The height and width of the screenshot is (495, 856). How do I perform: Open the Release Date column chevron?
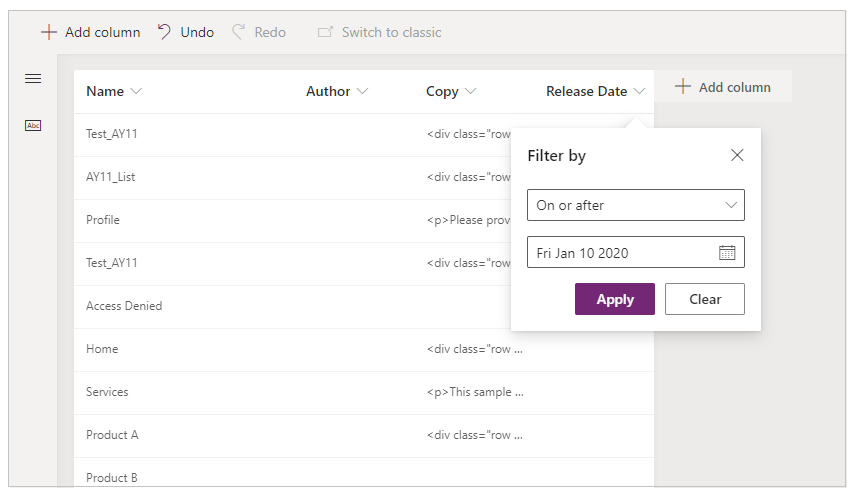639,91
